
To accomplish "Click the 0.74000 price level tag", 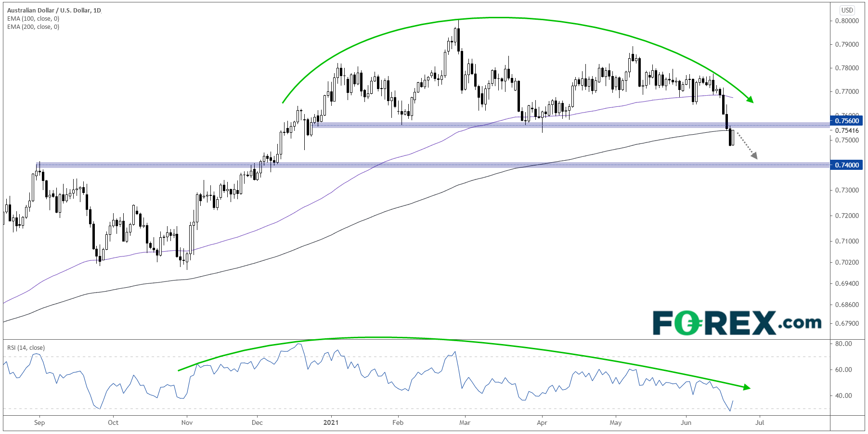I will (847, 165).
